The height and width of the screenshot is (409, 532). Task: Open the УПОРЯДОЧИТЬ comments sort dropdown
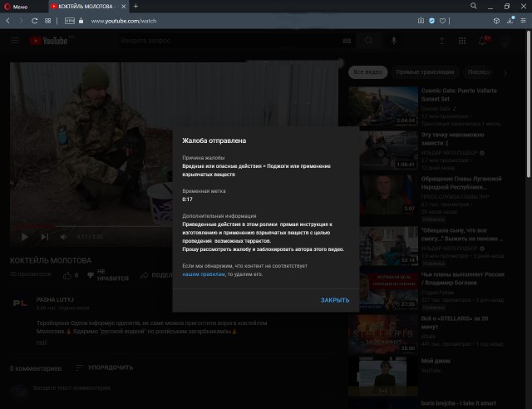coord(105,367)
